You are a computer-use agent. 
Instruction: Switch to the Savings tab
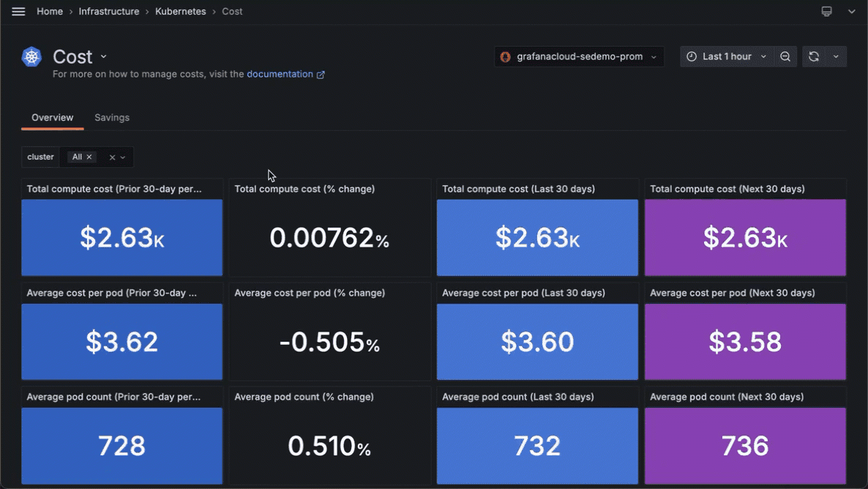111,117
